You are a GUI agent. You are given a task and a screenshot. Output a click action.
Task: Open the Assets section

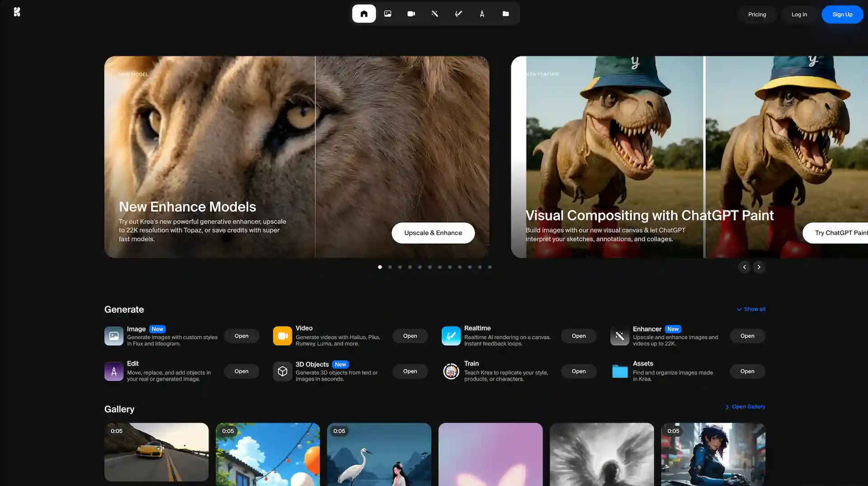pos(747,371)
